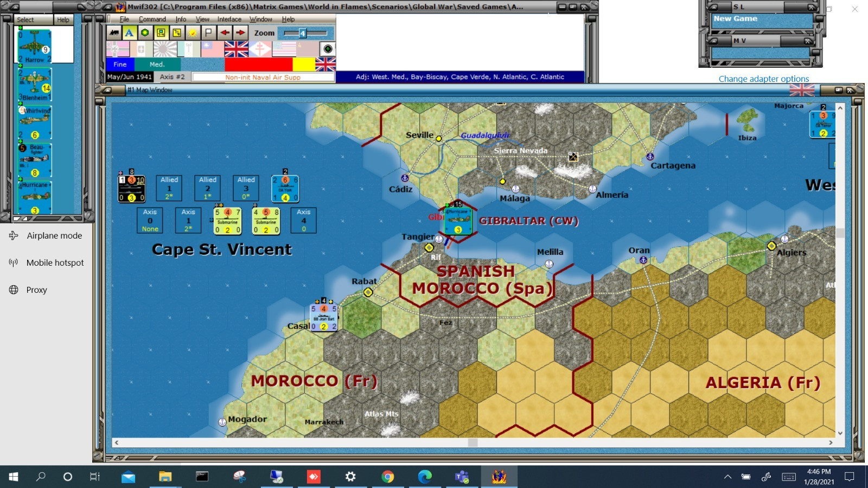Select the Japanese rising sun flag
868x488 pixels.
(165, 49)
